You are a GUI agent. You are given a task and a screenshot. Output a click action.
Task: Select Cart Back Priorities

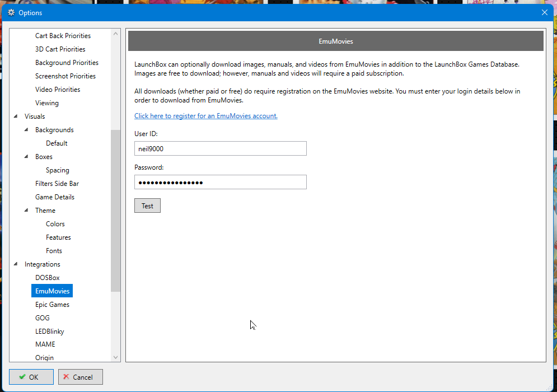63,36
